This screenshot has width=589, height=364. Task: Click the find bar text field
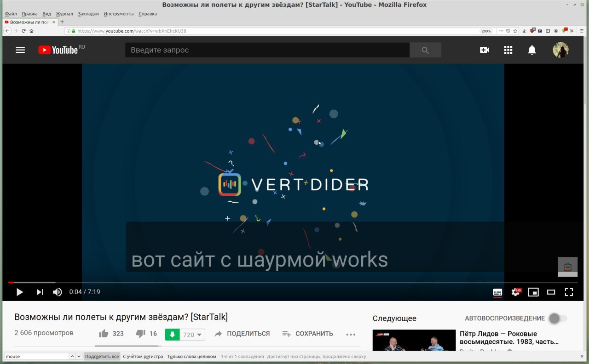click(37, 357)
